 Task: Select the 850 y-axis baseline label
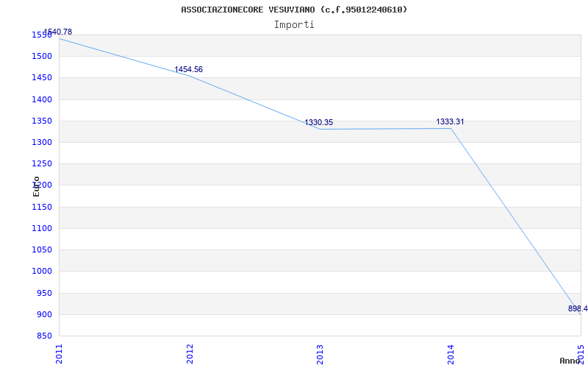click(x=44, y=336)
